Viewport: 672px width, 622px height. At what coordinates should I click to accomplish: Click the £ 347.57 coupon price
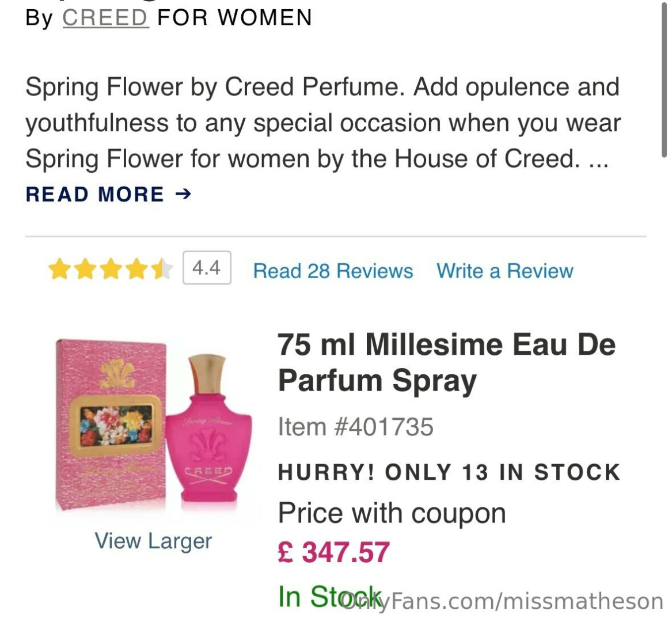click(333, 552)
